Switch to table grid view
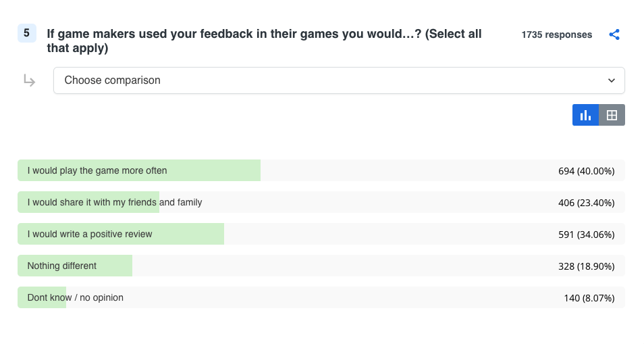Image resolution: width=644 pixels, height=344 pixels. tap(612, 115)
